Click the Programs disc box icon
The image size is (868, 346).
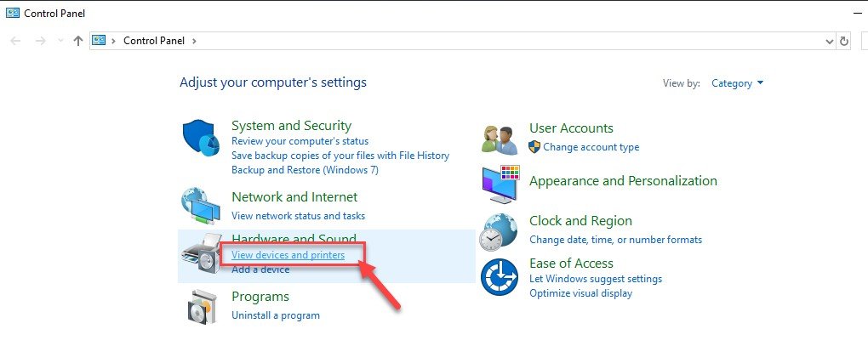(x=202, y=306)
